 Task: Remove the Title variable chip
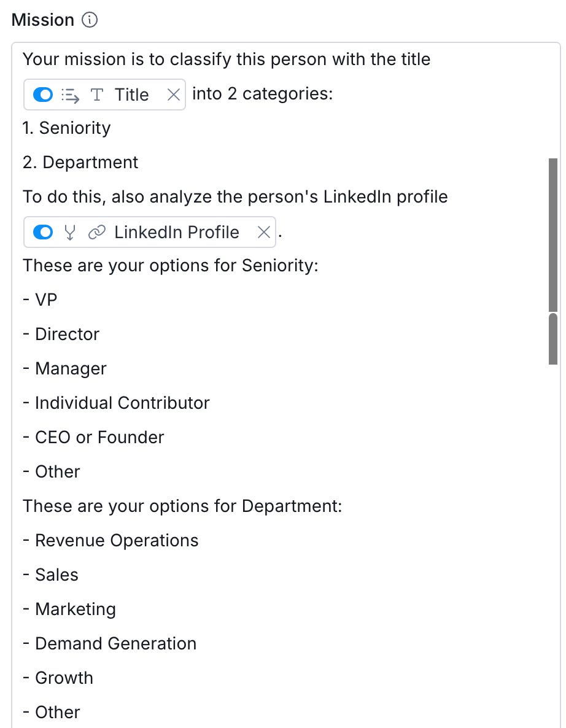point(174,95)
